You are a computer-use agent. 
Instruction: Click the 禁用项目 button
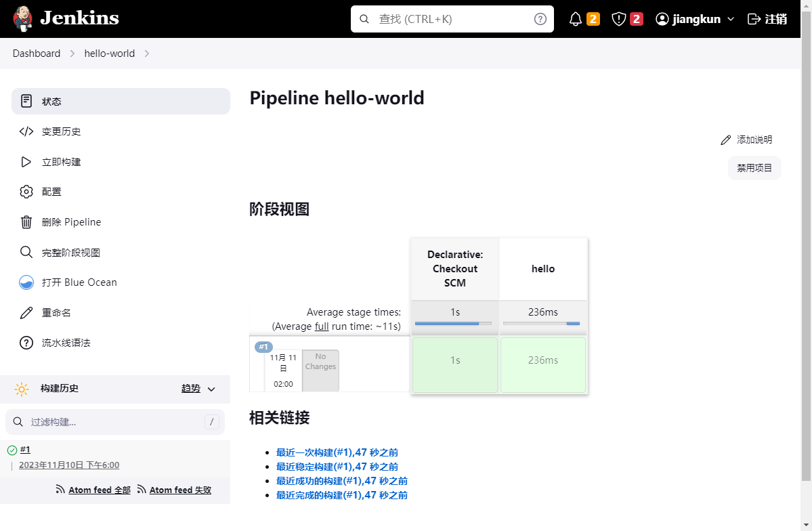pos(754,168)
